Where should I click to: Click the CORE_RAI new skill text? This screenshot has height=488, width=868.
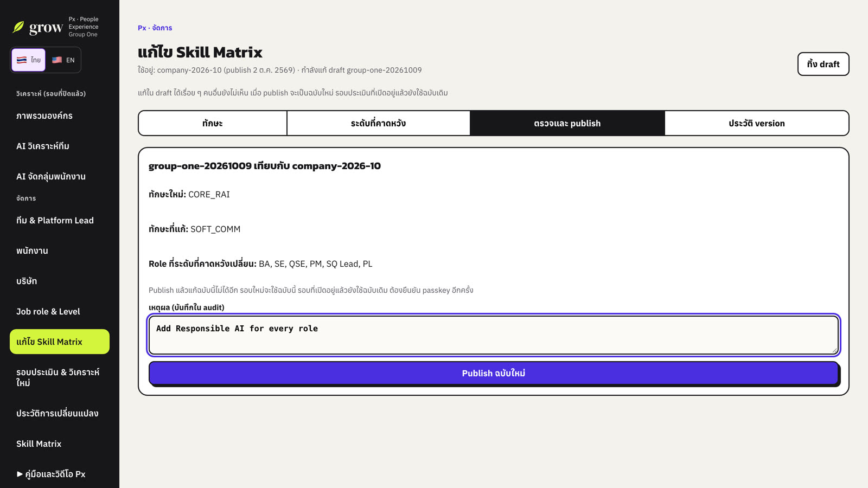click(x=209, y=194)
